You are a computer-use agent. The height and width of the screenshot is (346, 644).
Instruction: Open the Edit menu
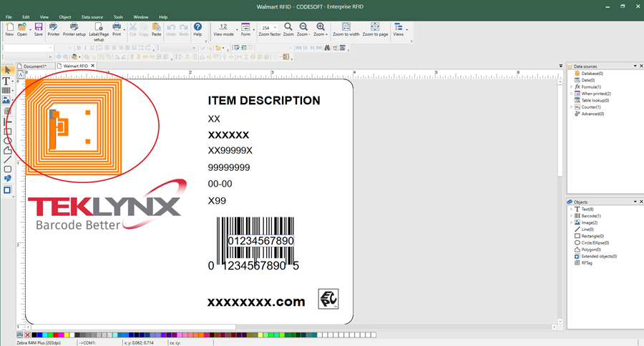pos(26,17)
